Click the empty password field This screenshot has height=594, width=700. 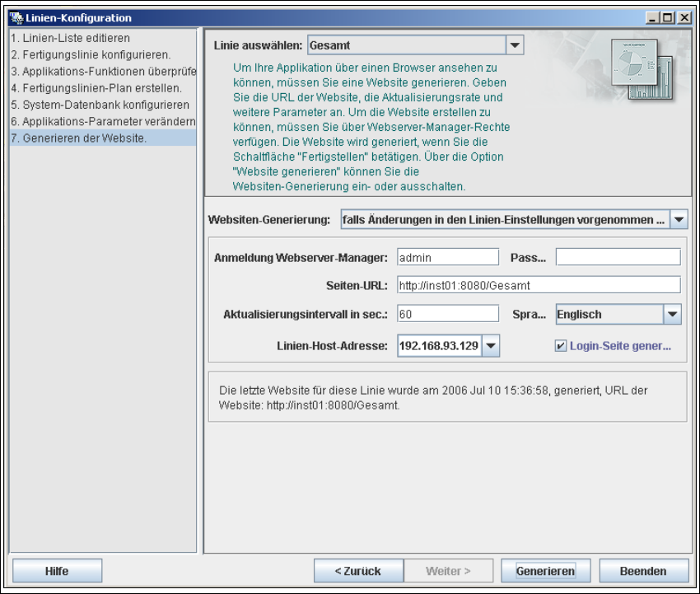pos(618,257)
